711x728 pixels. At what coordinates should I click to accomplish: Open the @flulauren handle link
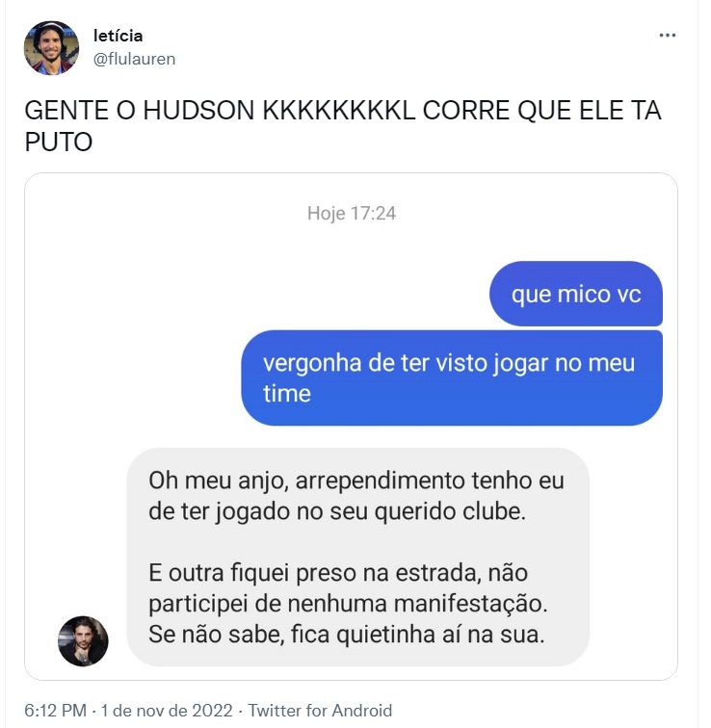(x=134, y=59)
